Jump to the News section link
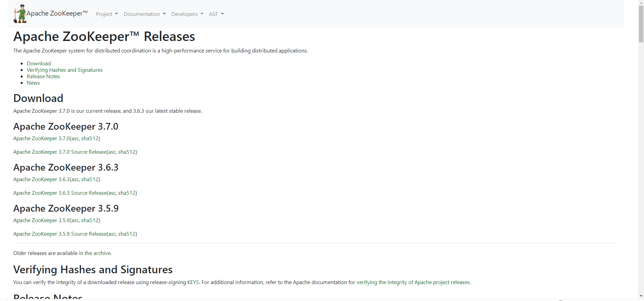 [33, 83]
